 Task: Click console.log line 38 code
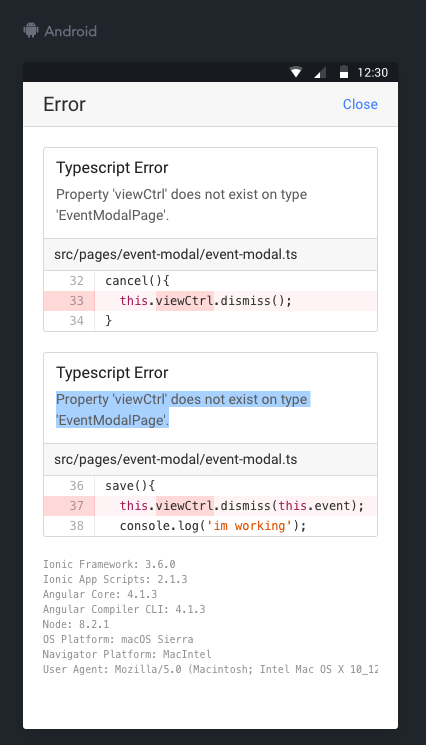point(213,526)
